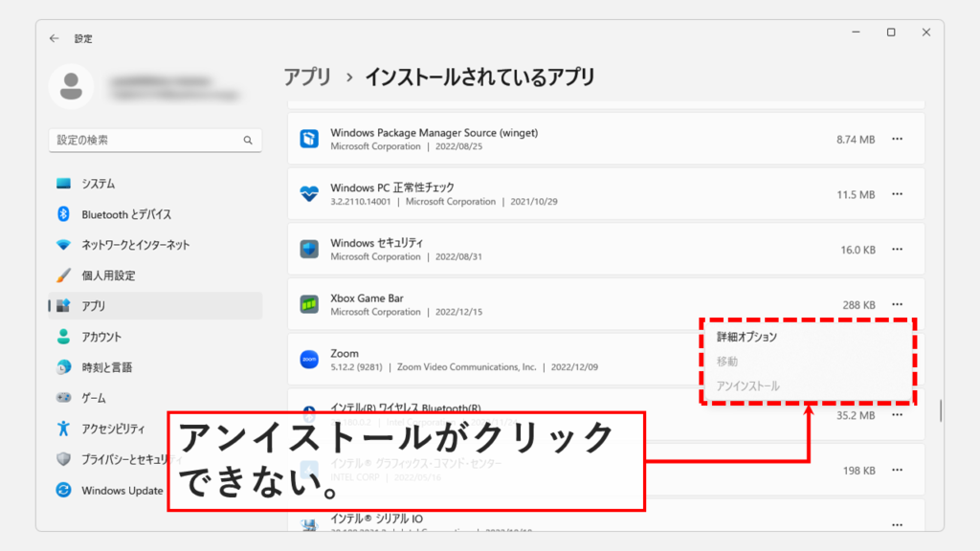This screenshot has width=980, height=551.
Task: Click the privacy shield icon in sidebar
Action: (63, 459)
